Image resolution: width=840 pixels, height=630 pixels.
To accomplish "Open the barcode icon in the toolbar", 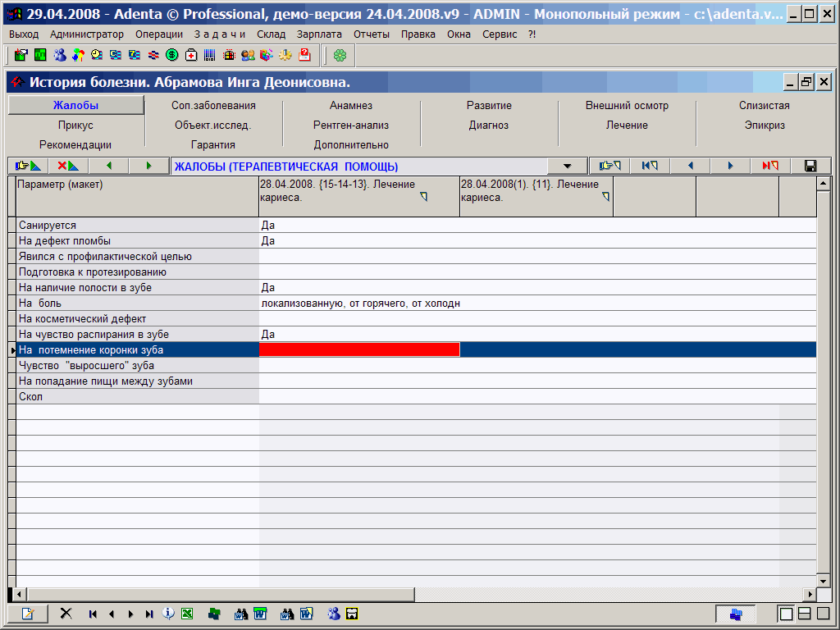I will pos(210,55).
